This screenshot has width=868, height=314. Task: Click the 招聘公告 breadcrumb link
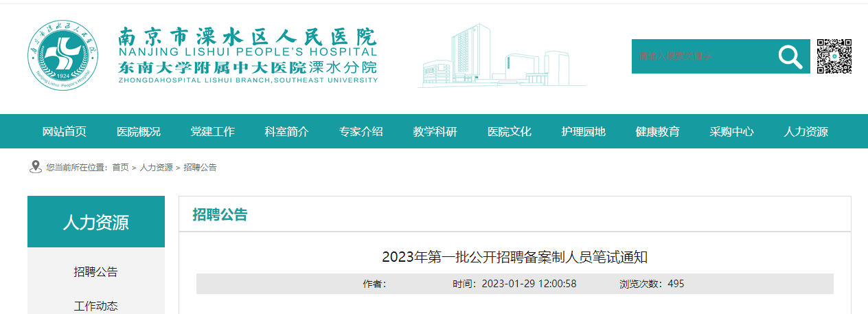[201, 168]
